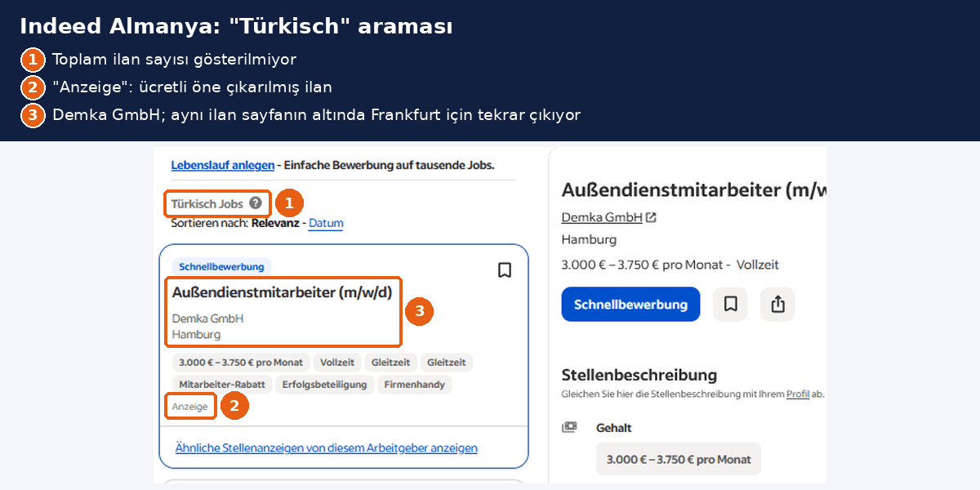The image size is (980, 490).
Task: Bookmark the Außendienstmitarbeiter job card
Action: 505,270
